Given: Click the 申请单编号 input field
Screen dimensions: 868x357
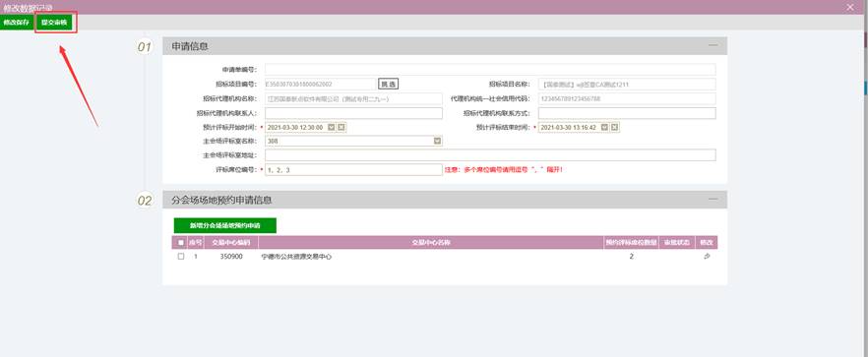Looking at the screenshot, I should click(490, 69).
